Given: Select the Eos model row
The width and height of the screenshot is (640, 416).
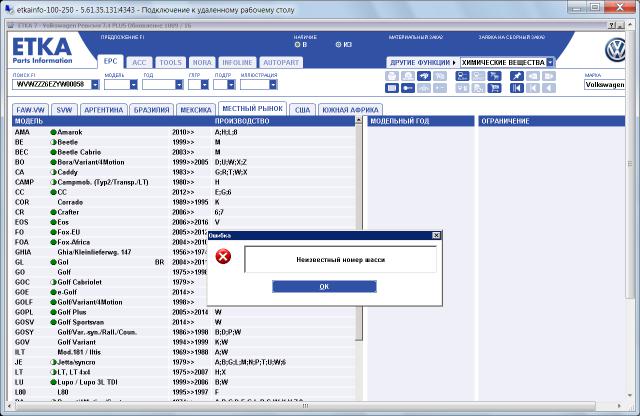Looking at the screenshot, I should tap(184, 222).
